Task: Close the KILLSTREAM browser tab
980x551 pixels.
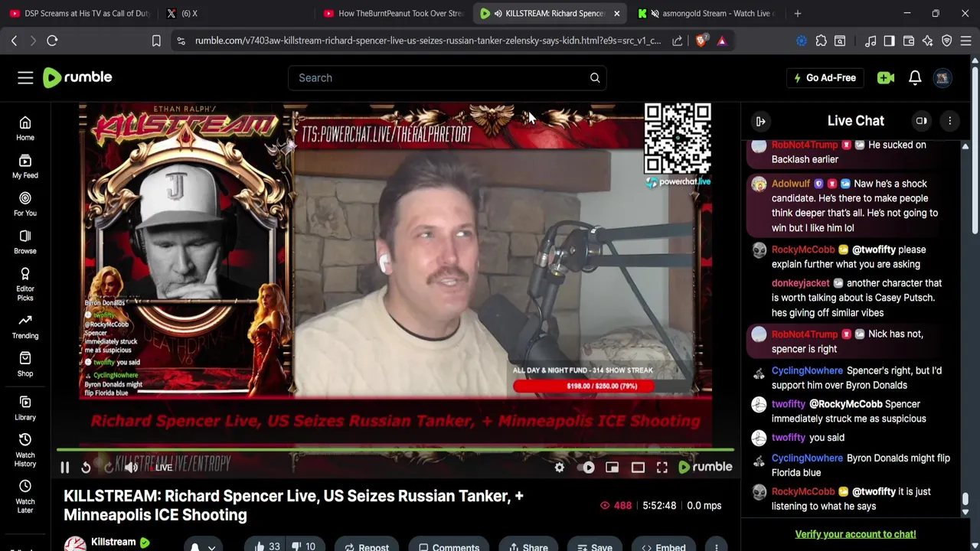Action: [617, 13]
